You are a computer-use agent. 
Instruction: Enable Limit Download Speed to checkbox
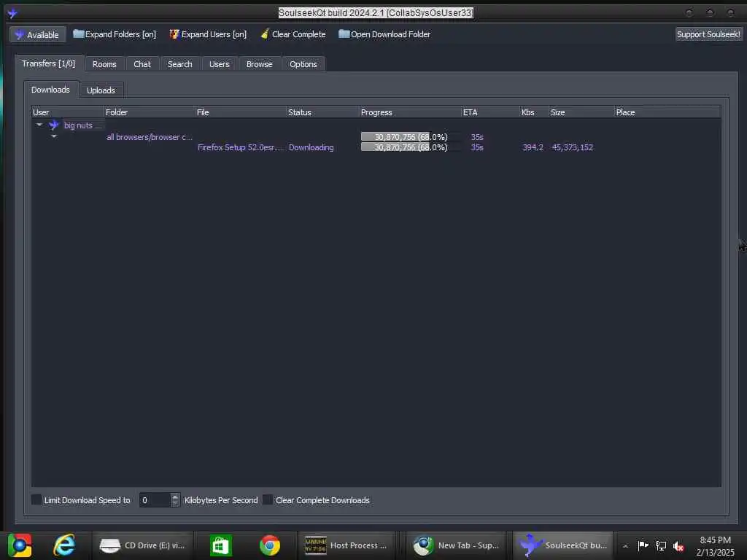[x=36, y=499]
